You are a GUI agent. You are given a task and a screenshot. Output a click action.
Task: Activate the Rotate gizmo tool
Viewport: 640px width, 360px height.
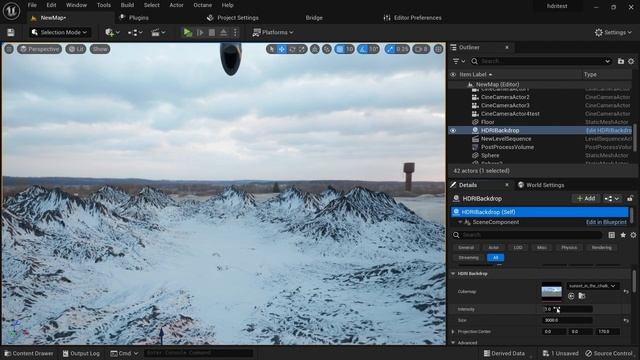pos(293,49)
